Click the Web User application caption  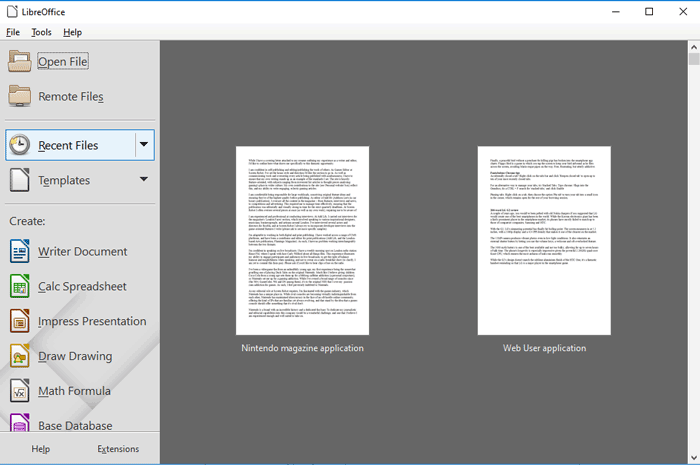click(544, 348)
